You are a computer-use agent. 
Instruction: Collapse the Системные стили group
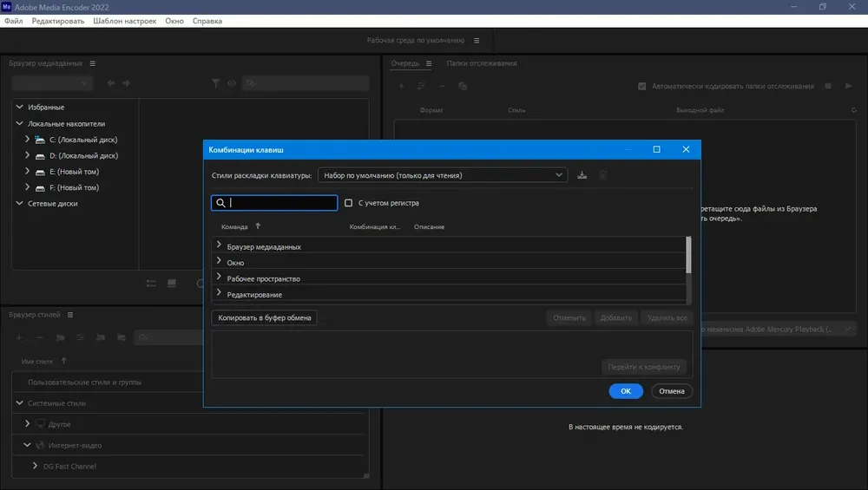coord(19,402)
